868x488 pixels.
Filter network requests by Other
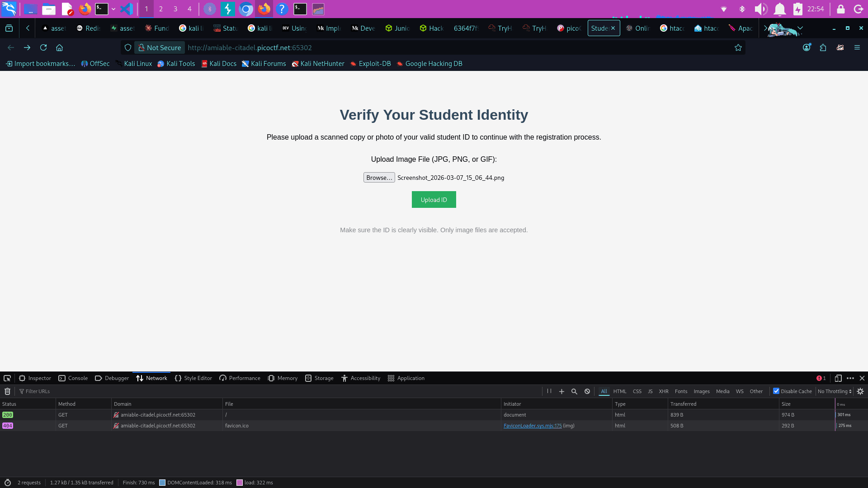pos(756,391)
